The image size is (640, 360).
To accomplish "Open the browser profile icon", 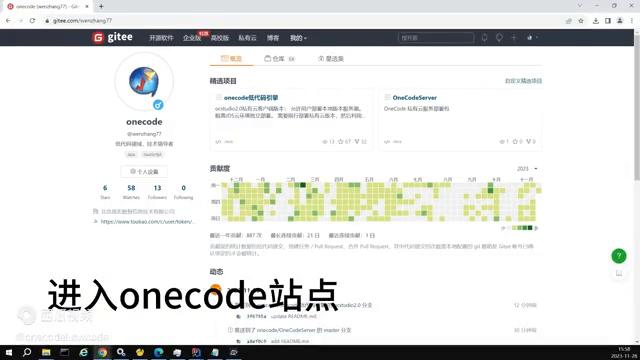I will point(620,20).
